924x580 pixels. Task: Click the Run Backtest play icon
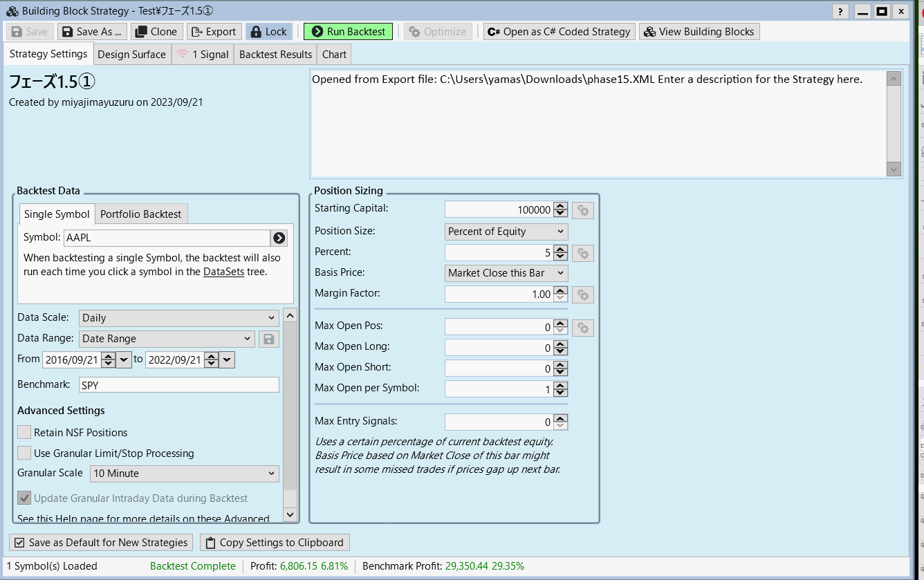coord(317,32)
